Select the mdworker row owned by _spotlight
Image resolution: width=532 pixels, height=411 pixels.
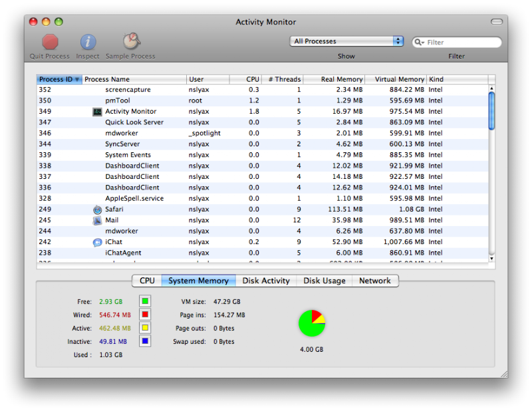pyautogui.click(x=263, y=133)
